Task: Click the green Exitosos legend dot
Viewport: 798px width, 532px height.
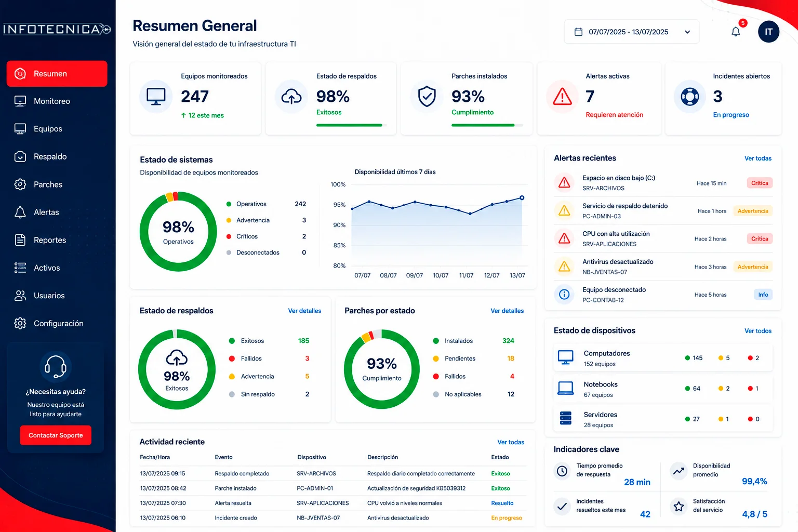Action: click(x=232, y=341)
